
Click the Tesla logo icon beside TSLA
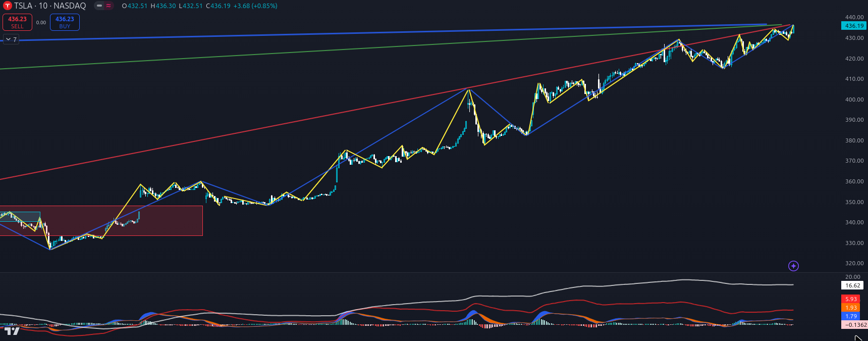pyautogui.click(x=8, y=6)
